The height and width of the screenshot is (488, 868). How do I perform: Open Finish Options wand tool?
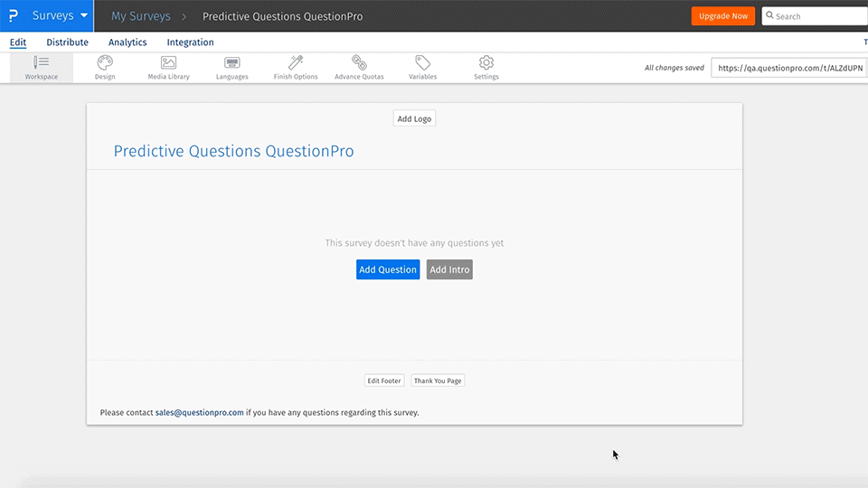(x=296, y=68)
